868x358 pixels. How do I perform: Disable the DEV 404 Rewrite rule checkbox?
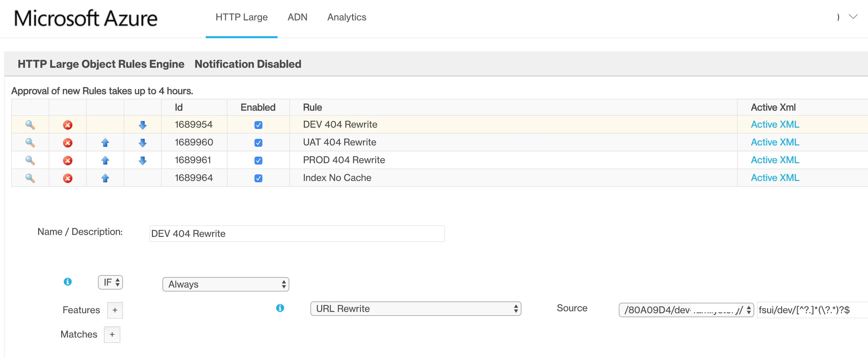coord(258,125)
